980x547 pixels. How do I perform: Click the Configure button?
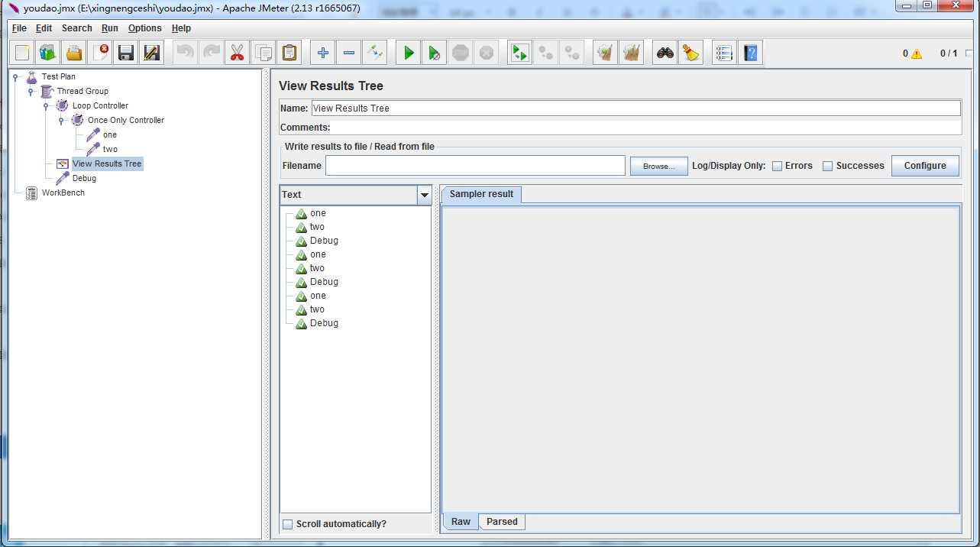(x=924, y=166)
